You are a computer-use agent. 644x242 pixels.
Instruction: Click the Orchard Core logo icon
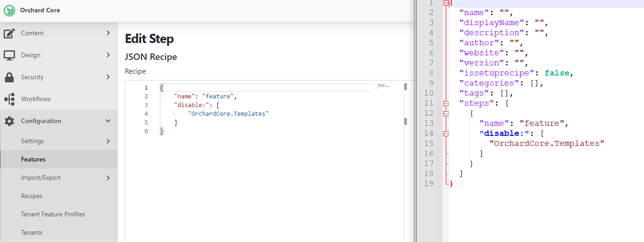click(10, 10)
